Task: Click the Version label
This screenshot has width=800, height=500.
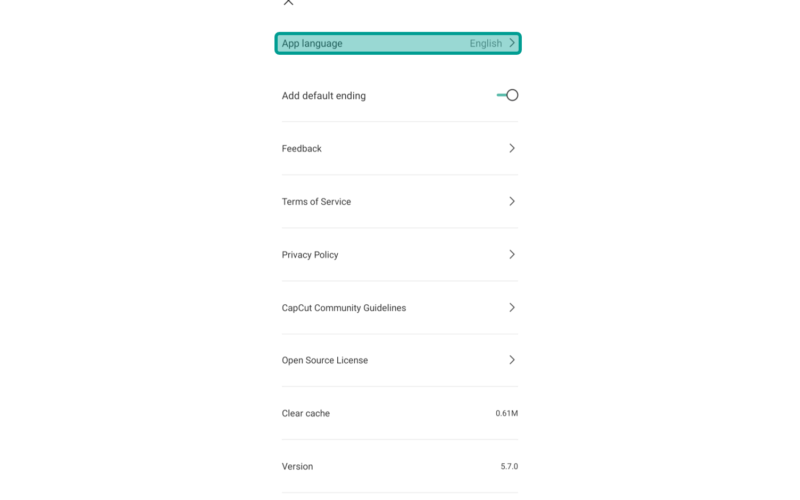Action: point(297,466)
